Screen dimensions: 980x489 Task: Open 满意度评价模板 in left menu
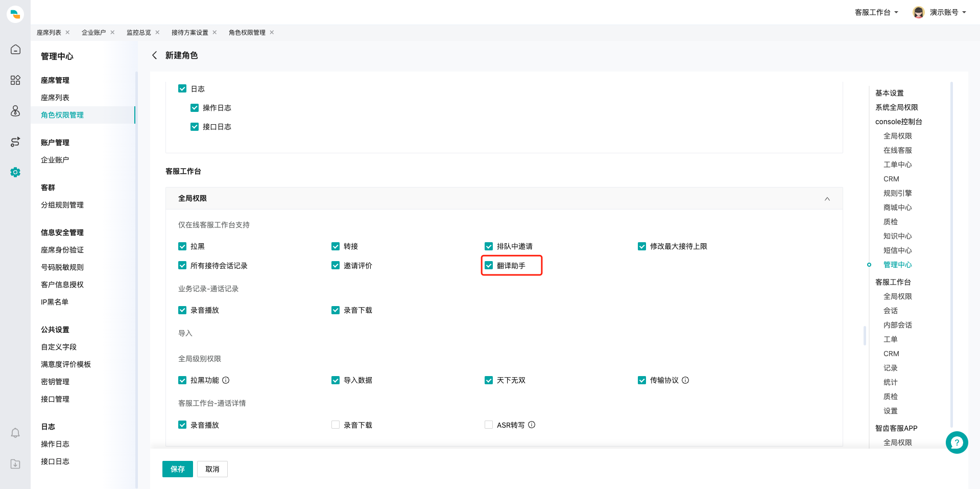click(66, 364)
